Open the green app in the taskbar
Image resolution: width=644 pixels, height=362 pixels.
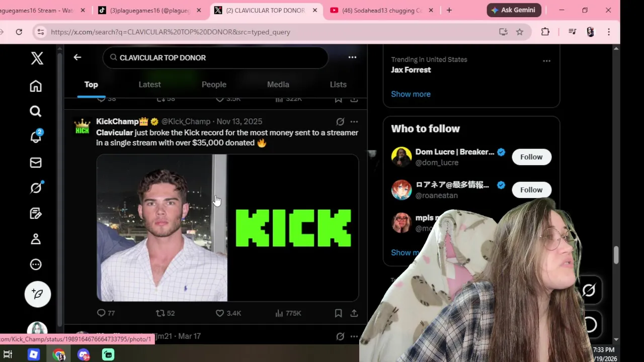pos(108,354)
